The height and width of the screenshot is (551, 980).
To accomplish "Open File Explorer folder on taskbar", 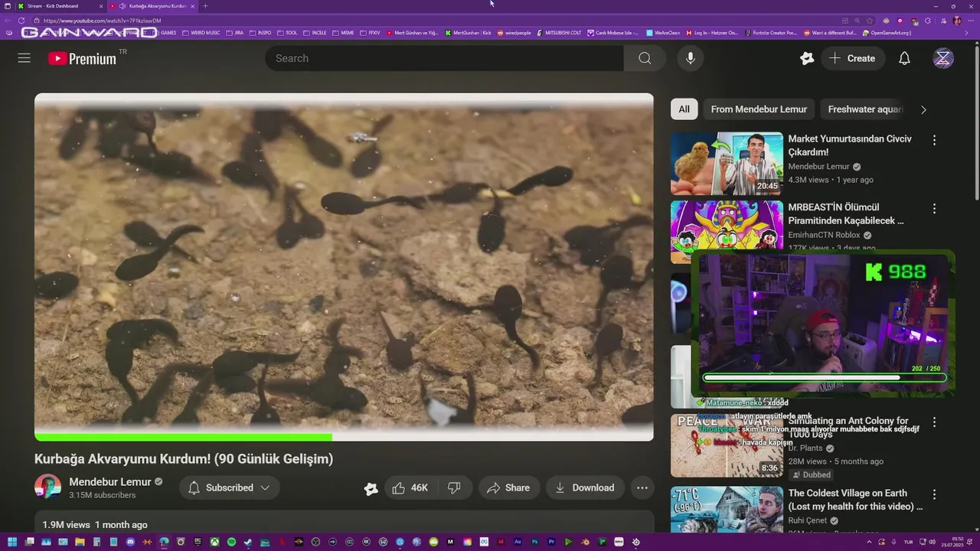I will pos(80,542).
